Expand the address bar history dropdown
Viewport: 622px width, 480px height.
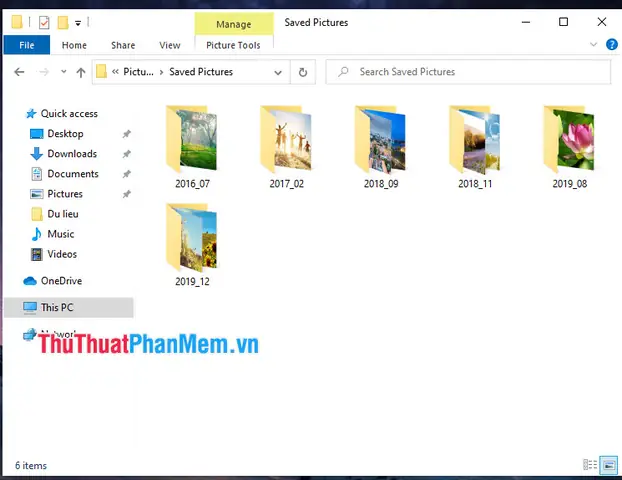coord(278,72)
